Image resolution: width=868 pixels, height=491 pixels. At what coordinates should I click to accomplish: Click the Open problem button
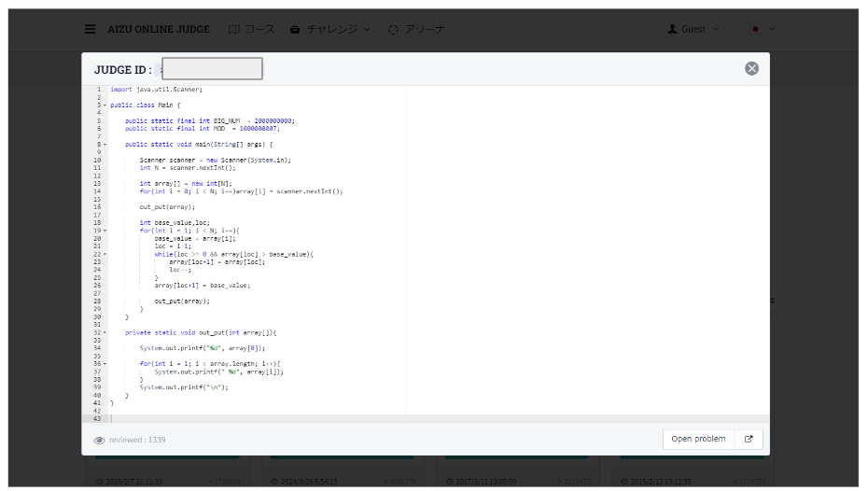(698, 439)
